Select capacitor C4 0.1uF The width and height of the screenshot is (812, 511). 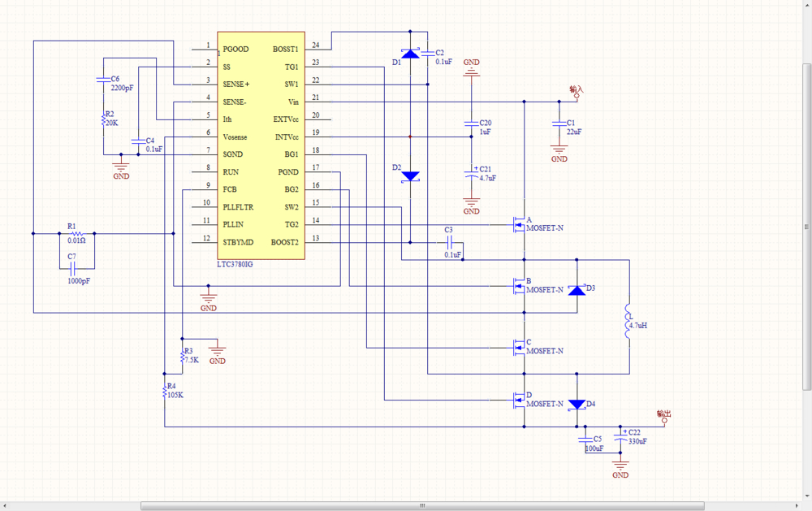point(138,141)
